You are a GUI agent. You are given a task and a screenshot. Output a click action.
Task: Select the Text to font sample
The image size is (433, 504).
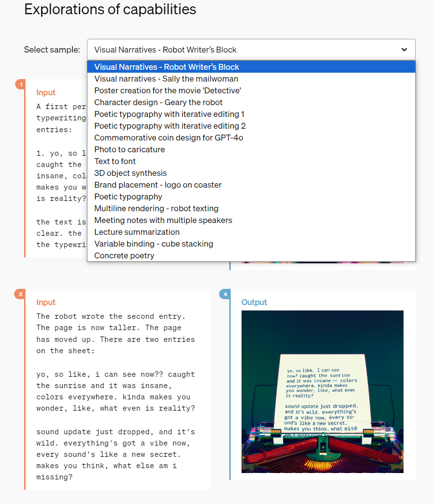[251, 161]
